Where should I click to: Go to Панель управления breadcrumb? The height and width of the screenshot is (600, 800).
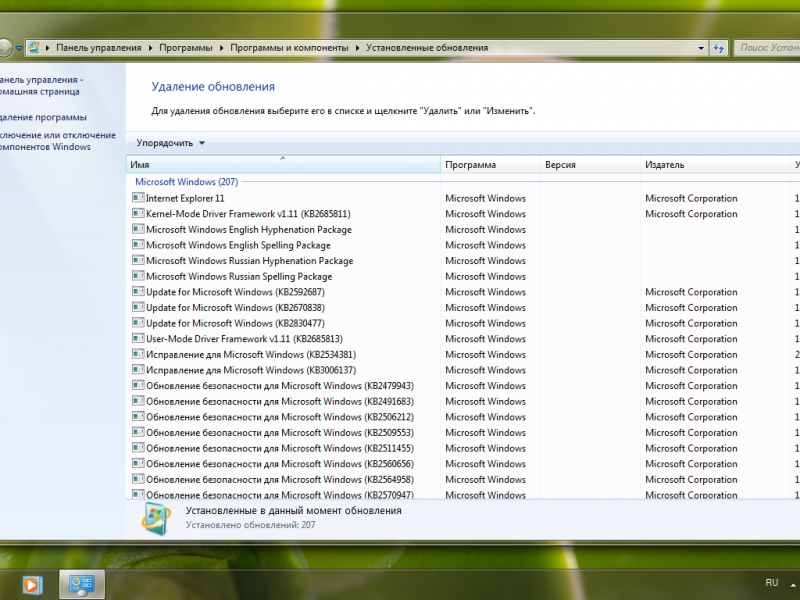[98, 48]
